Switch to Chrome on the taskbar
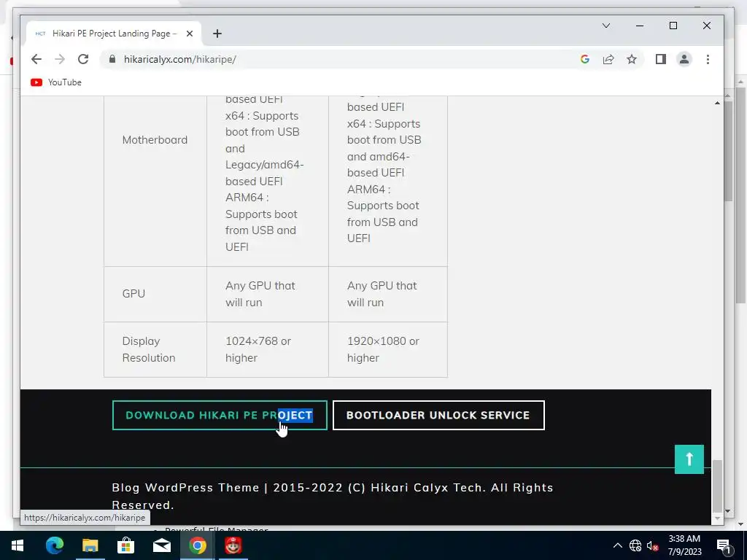 tap(197, 545)
